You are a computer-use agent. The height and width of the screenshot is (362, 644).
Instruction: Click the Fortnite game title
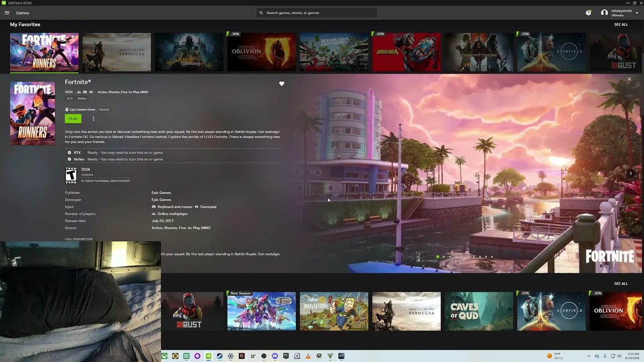(x=78, y=82)
